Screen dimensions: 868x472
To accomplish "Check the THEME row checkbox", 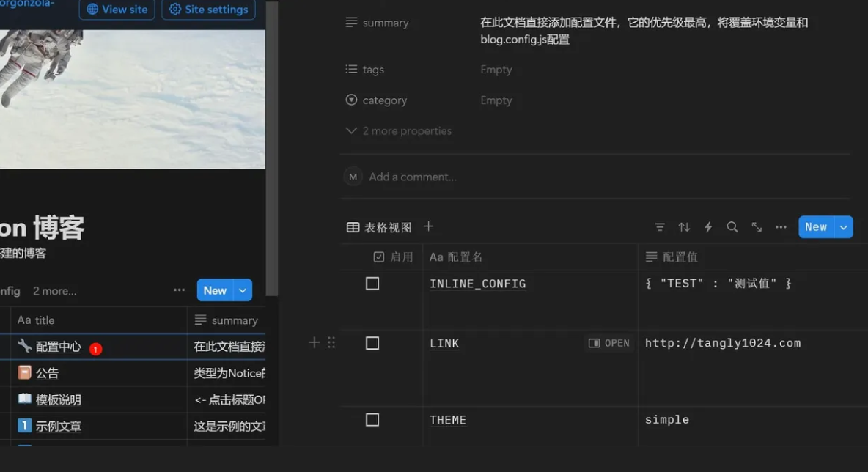I will pyautogui.click(x=372, y=420).
